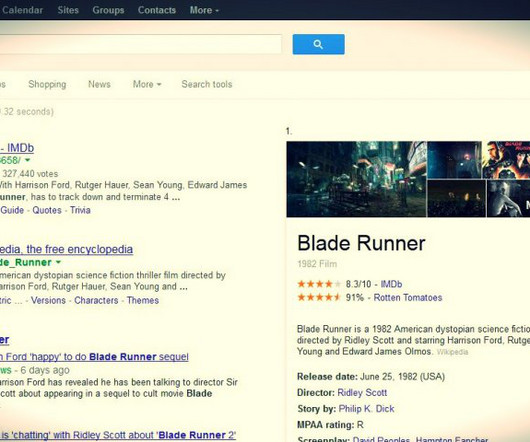This screenshot has height=442, width=530.
Task: Expand the More search filter dropdown
Action: click(x=147, y=84)
